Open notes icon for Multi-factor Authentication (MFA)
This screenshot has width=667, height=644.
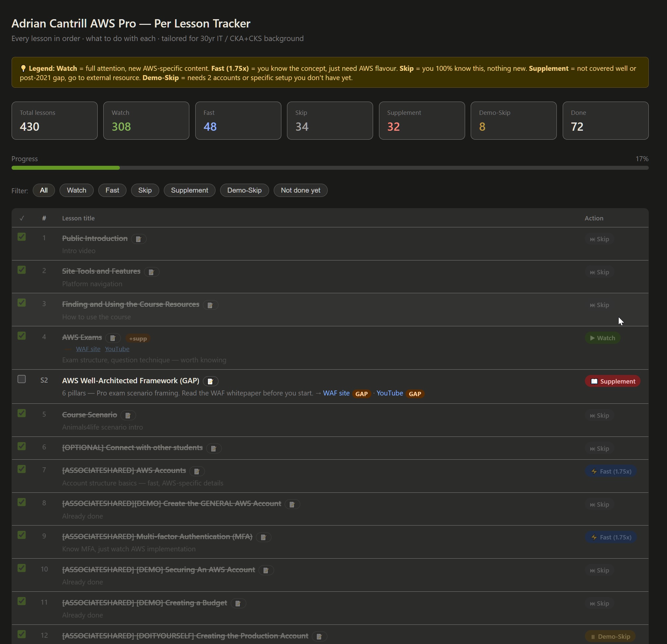point(263,537)
